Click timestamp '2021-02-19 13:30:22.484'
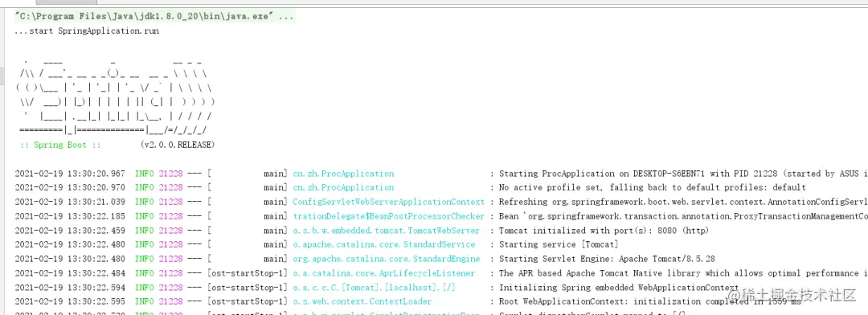 (70, 273)
